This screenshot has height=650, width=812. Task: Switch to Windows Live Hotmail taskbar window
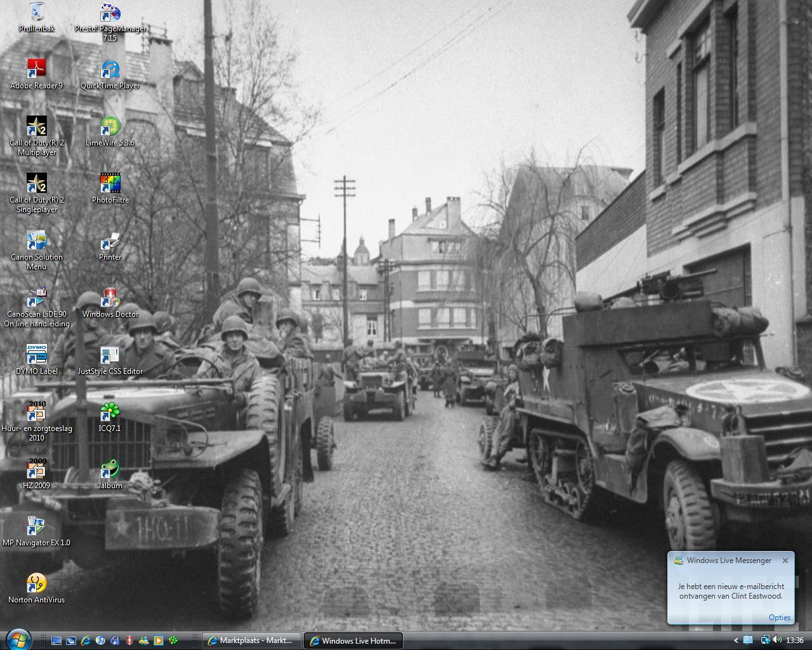pyautogui.click(x=353, y=640)
